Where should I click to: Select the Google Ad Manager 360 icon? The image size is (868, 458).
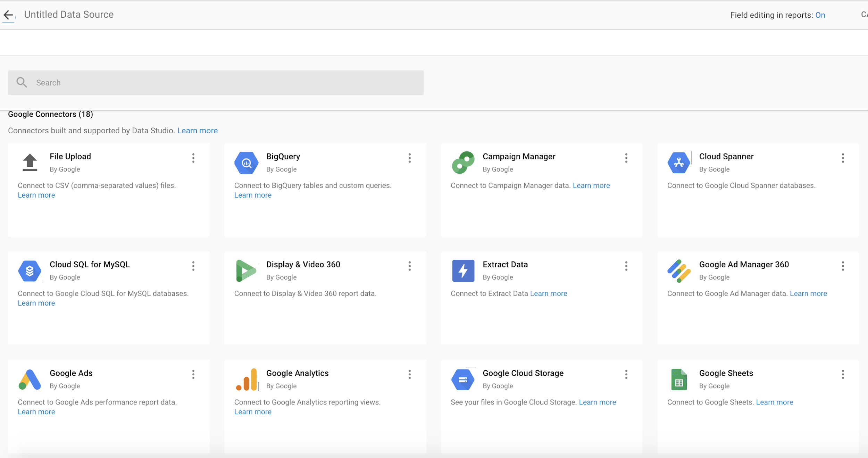pos(679,271)
